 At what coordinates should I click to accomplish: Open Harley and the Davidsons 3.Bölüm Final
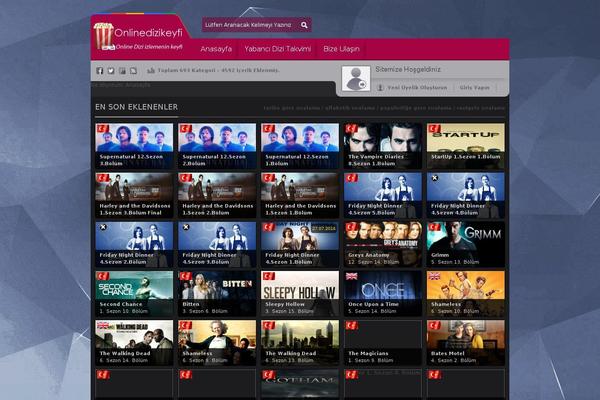click(134, 195)
